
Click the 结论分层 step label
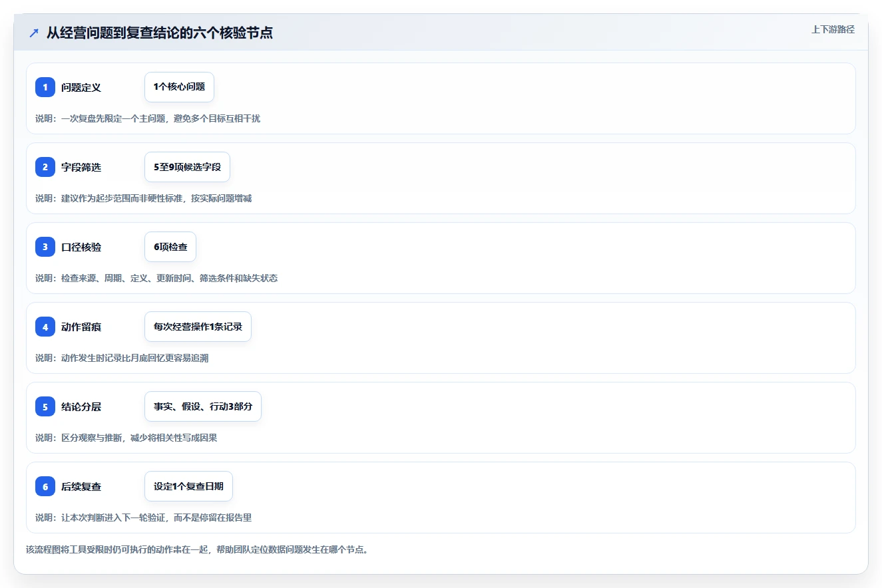[81, 406]
